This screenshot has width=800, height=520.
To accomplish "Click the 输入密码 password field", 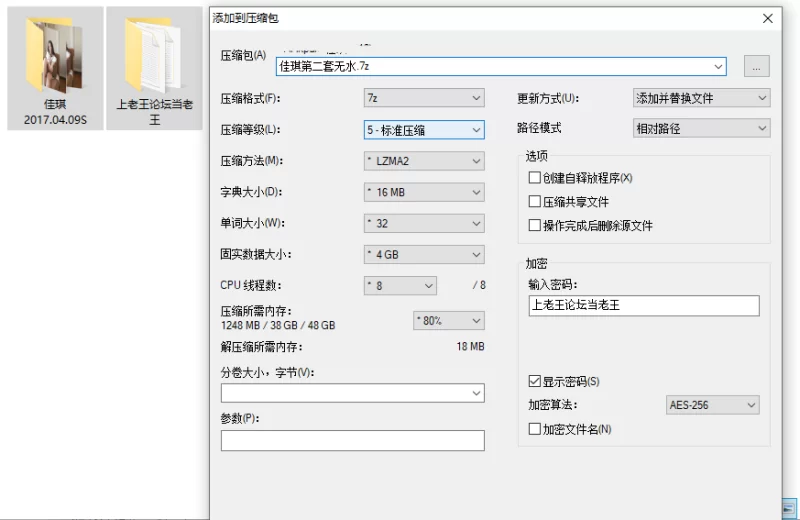I will click(644, 306).
